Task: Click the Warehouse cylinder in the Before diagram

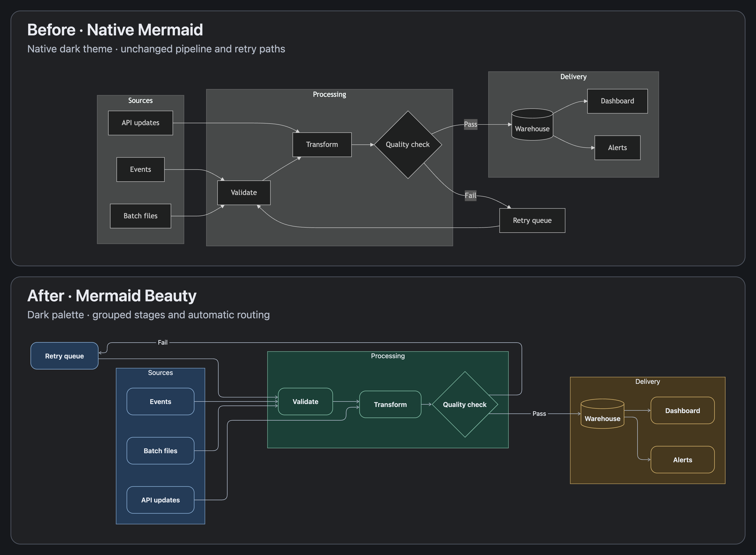Action: (532, 125)
